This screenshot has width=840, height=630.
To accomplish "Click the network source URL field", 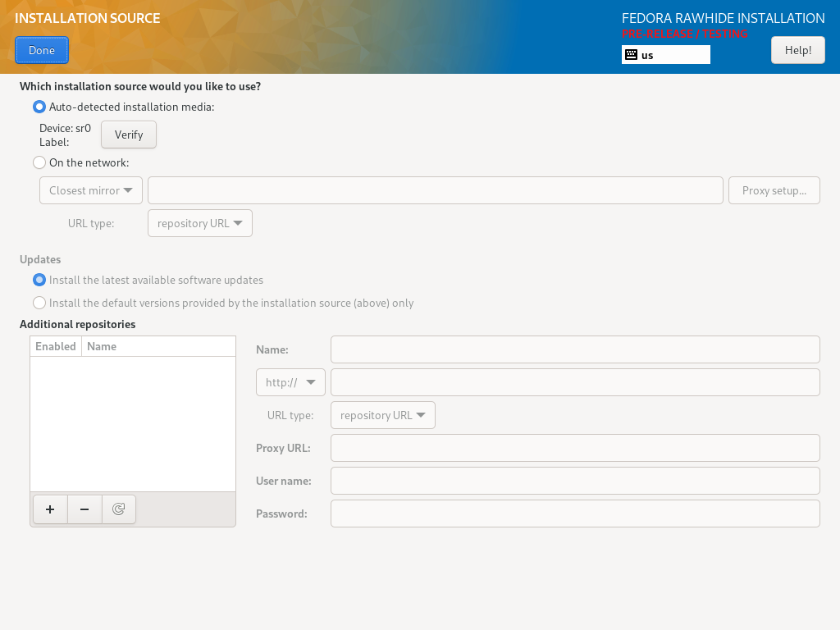I will pyautogui.click(x=436, y=190).
